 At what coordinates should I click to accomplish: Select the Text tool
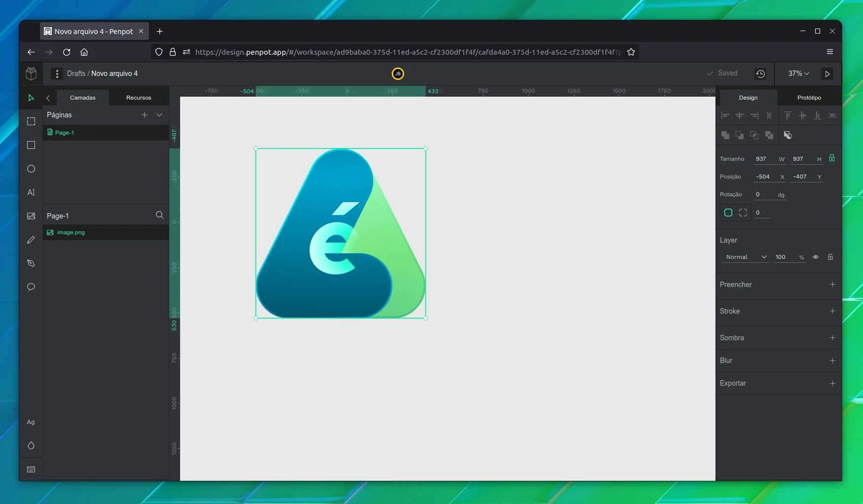pos(31,192)
